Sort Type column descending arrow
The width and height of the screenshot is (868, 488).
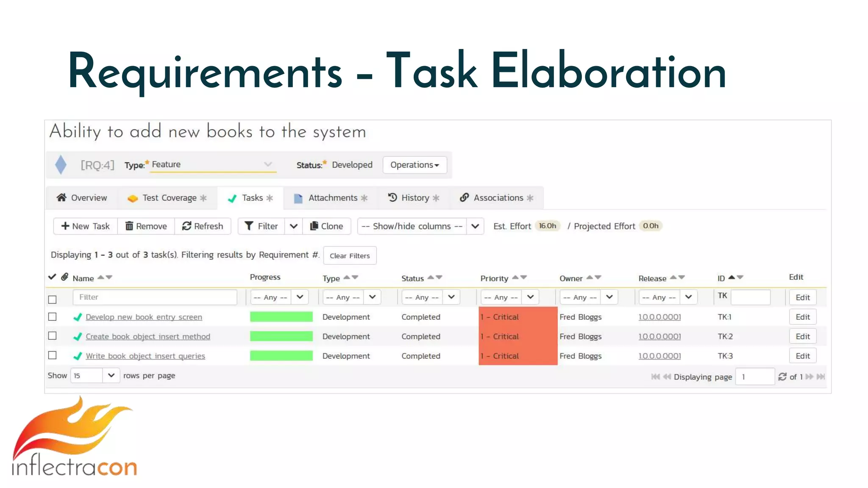[355, 277]
